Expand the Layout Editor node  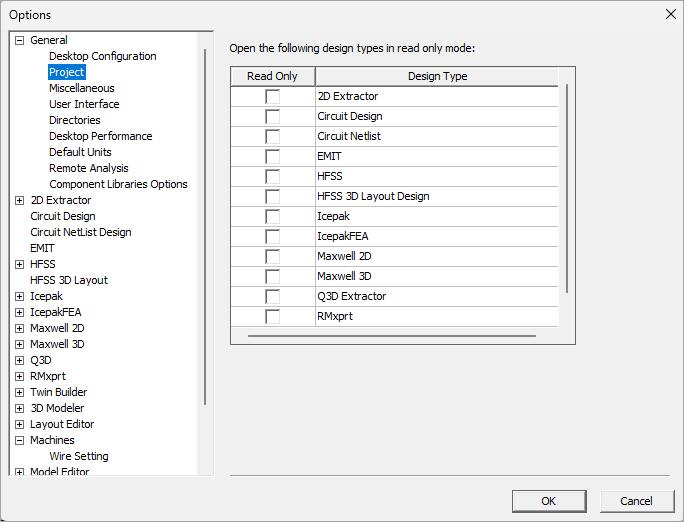click(19, 424)
